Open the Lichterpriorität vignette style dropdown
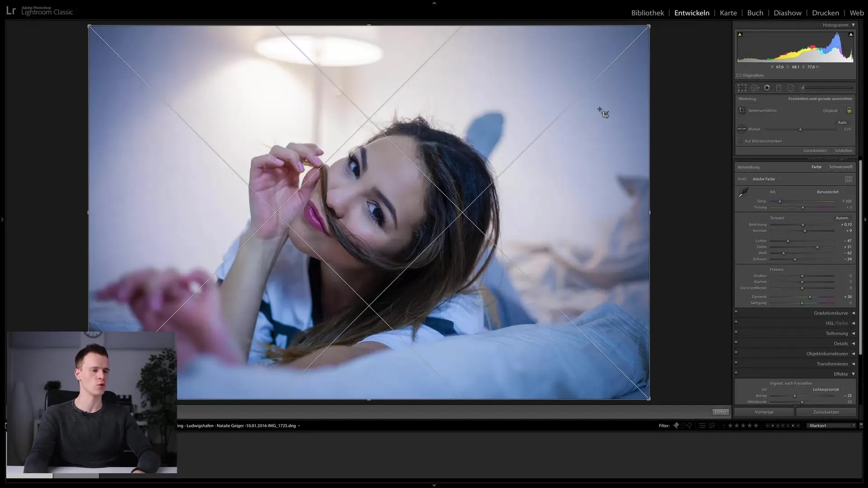 (828, 389)
